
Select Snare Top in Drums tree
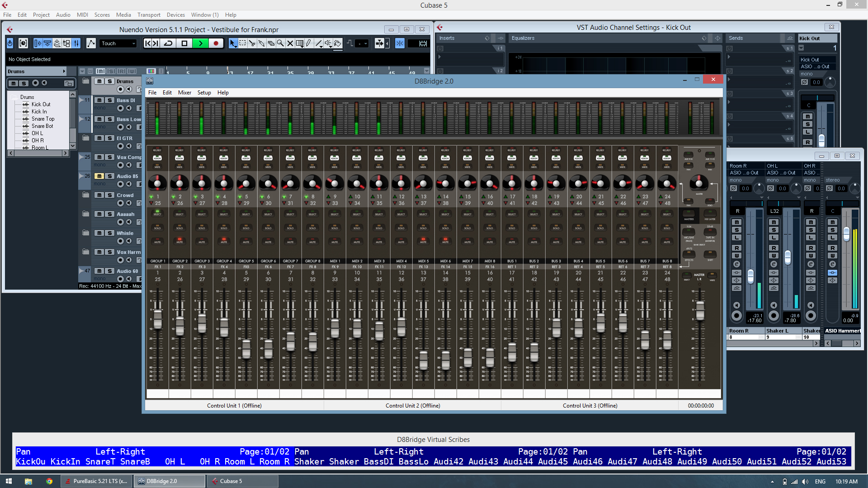43,119
